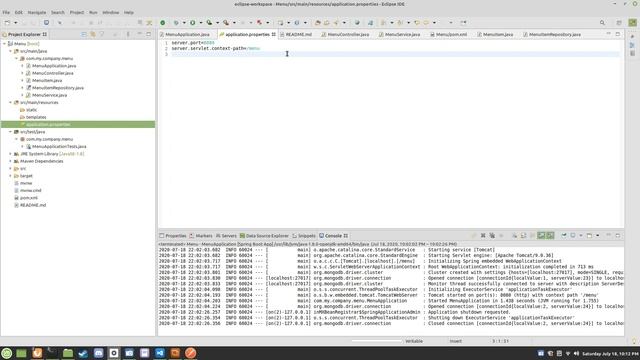The height and width of the screenshot is (360, 640).
Task: Select MenuItemRepository.java in Project Explorer
Action: (58, 88)
